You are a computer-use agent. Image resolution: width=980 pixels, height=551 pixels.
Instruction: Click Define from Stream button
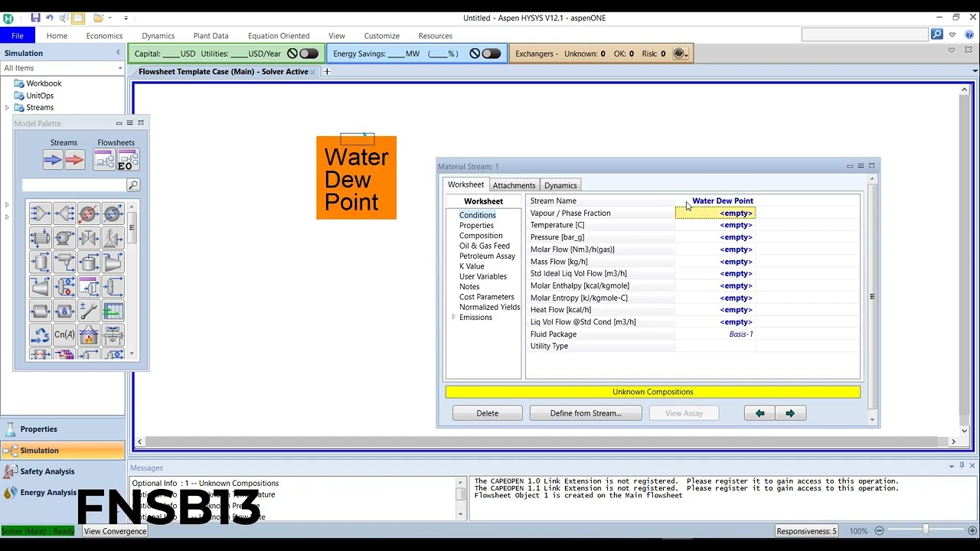(586, 413)
